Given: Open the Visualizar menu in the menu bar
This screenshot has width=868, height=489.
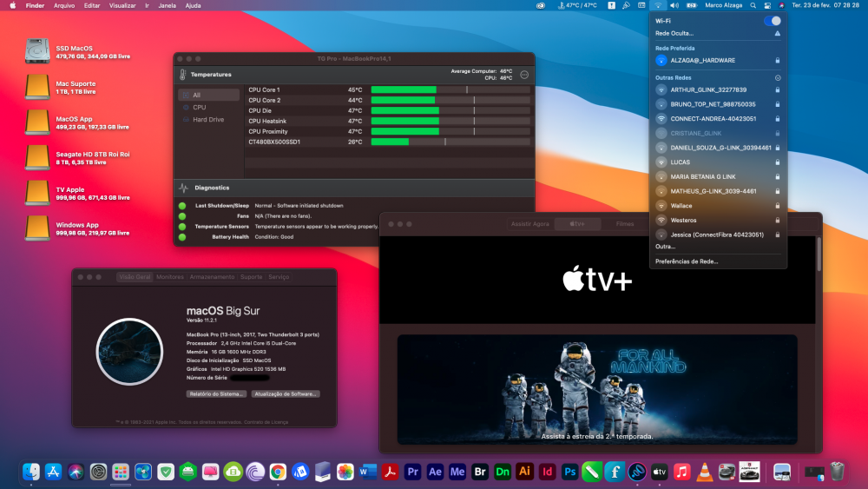Looking at the screenshot, I should (122, 5).
